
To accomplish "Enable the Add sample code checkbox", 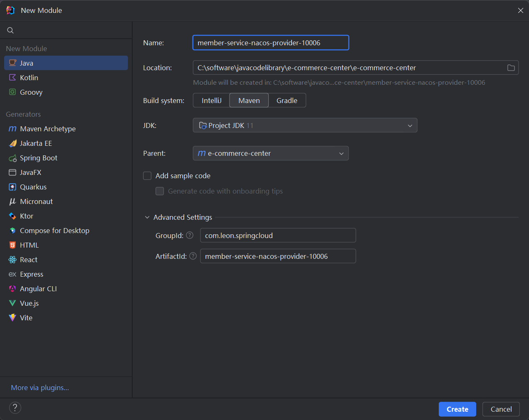I will [x=147, y=176].
